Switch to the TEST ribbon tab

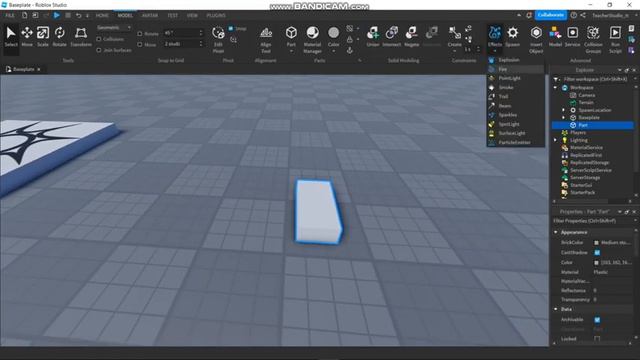[173, 16]
